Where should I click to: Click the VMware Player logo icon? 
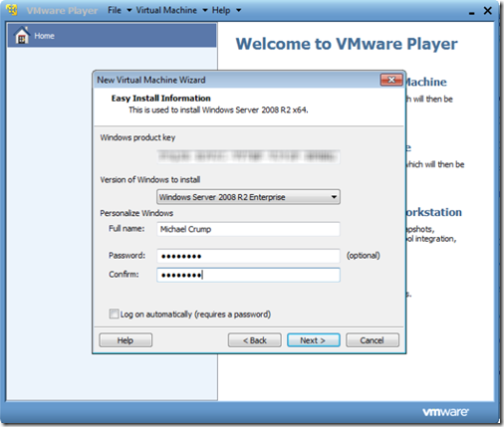pyautogui.click(x=12, y=10)
